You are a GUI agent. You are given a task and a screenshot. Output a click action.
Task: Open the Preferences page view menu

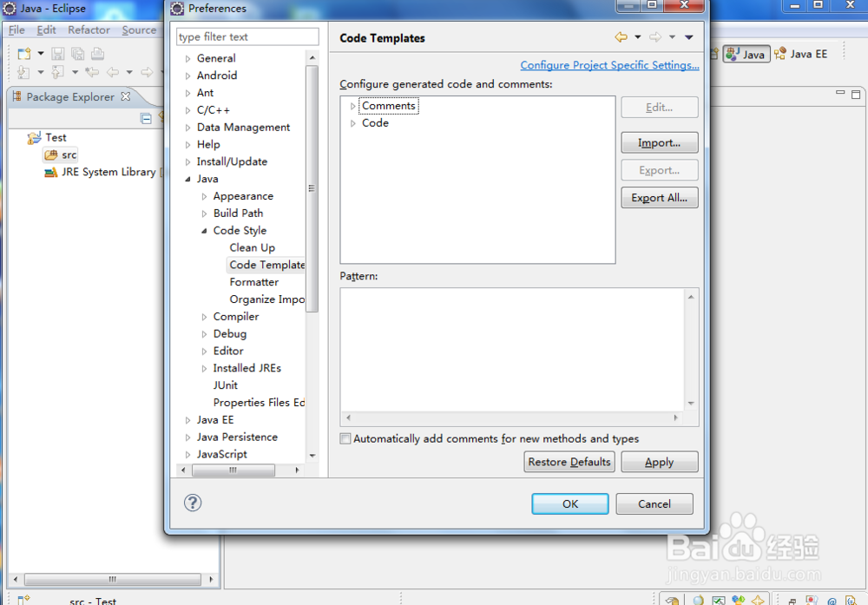pos(688,37)
